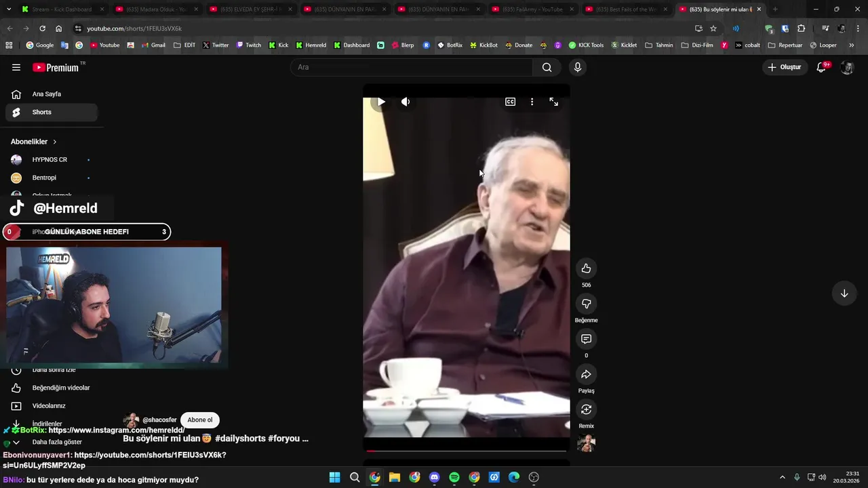Viewport: 868px width, 488px height.
Task: Open Spotify from the taskbar
Action: [454, 477]
